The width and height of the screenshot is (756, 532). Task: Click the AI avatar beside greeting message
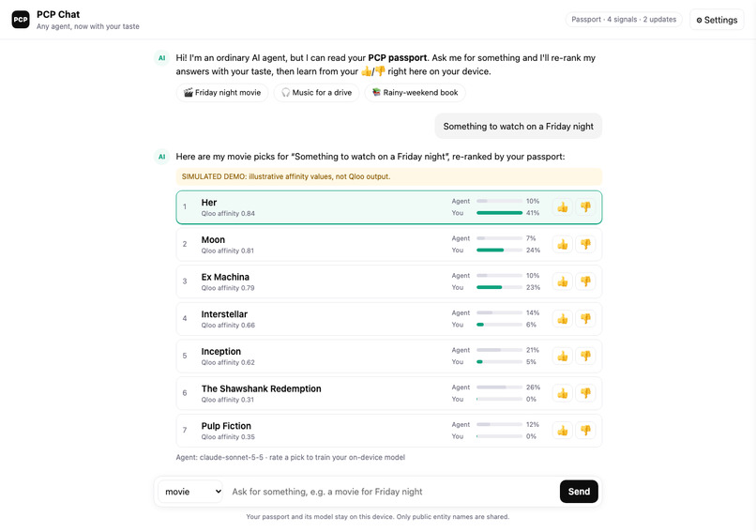pyautogui.click(x=161, y=58)
